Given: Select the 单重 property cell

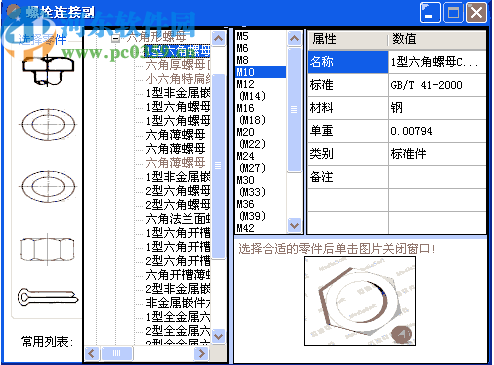Looking at the screenshot, I should click(x=348, y=131).
